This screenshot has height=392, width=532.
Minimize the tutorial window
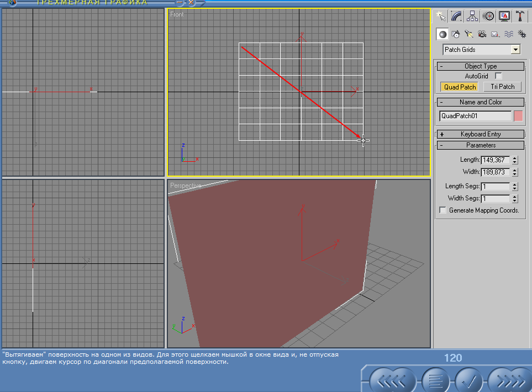point(180,2)
